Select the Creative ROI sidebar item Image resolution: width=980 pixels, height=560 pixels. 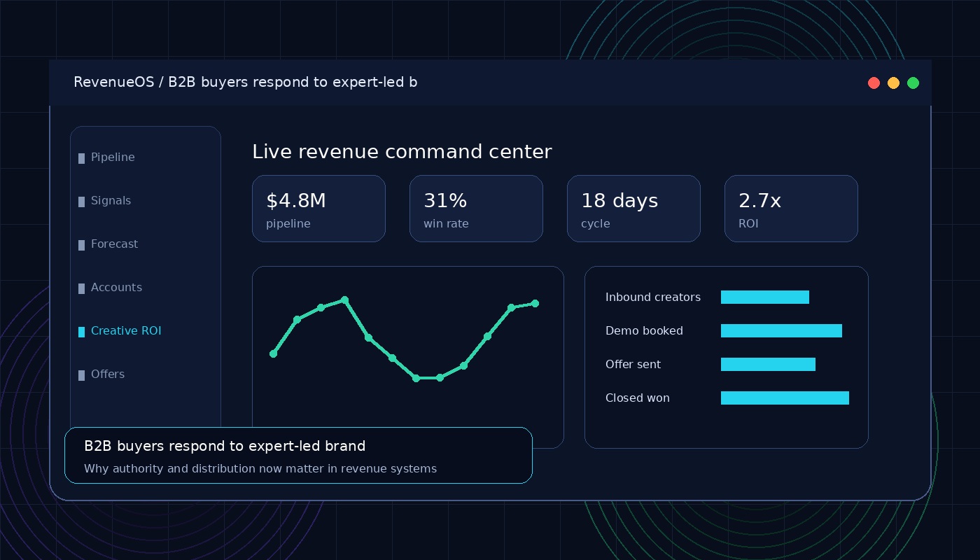pyautogui.click(x=126, y=331)
